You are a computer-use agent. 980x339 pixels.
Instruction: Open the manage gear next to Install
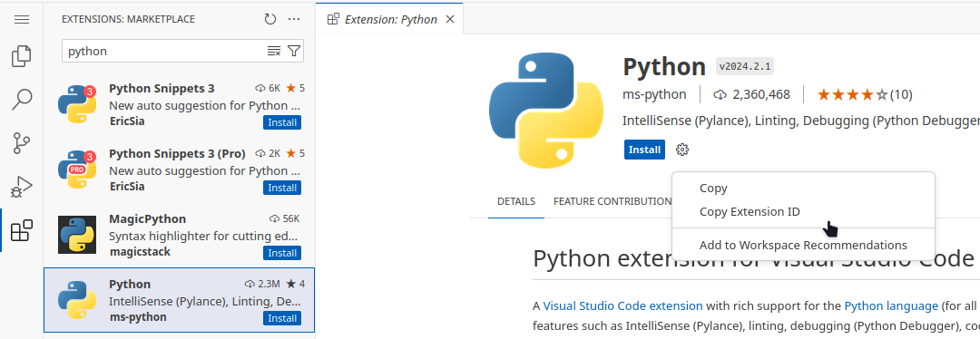coord(682,150)
